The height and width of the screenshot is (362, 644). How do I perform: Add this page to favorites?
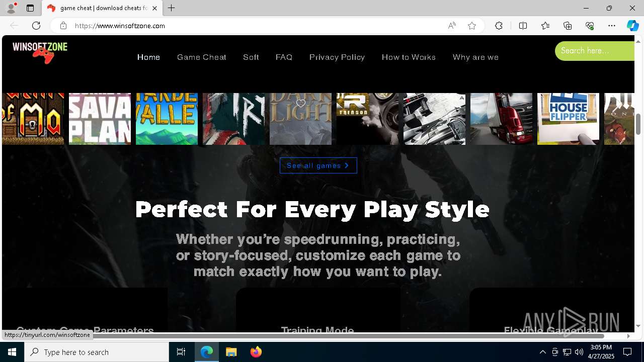tap(472, 26)
